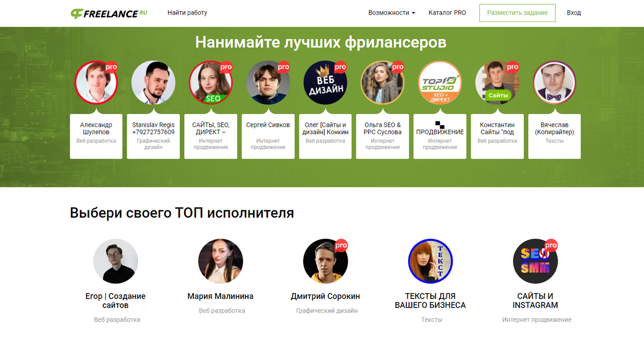
Task: Open the Найти работу menu item
Action: pos(187,13)
